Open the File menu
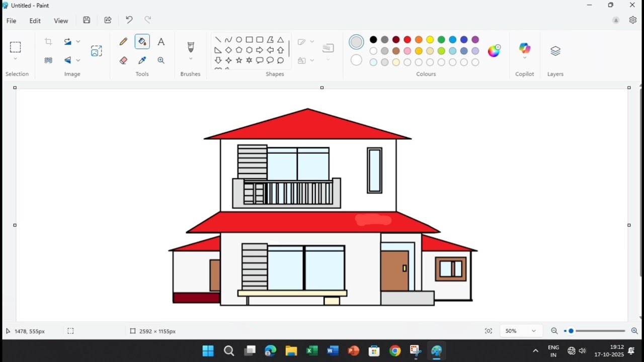The width and height of the screenshot is (644, 362). (11, 21)
